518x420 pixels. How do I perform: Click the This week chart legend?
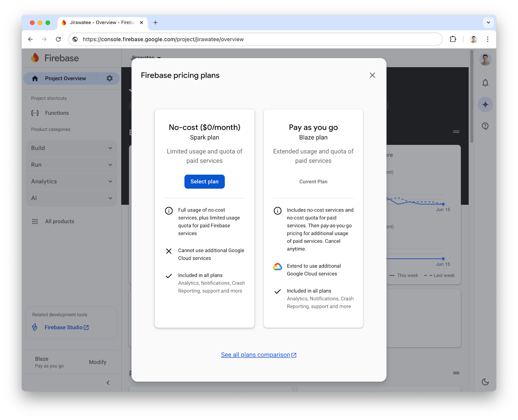point(403,275)
